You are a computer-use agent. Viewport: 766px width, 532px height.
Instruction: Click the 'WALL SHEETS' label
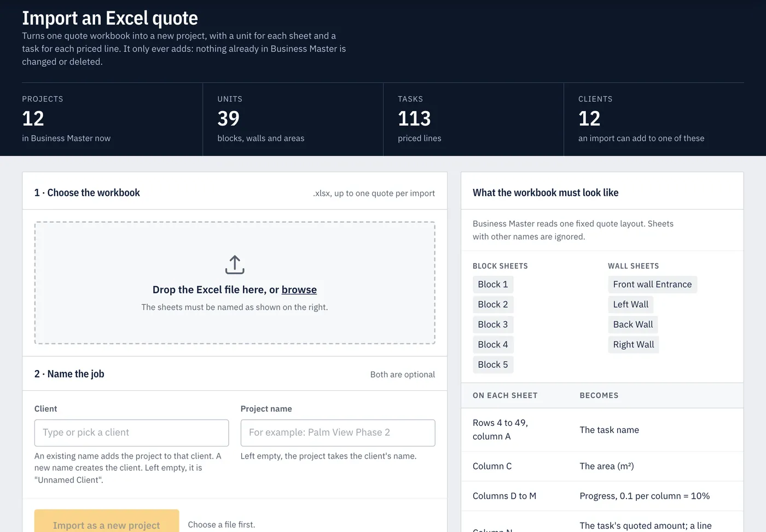(633, 266)
